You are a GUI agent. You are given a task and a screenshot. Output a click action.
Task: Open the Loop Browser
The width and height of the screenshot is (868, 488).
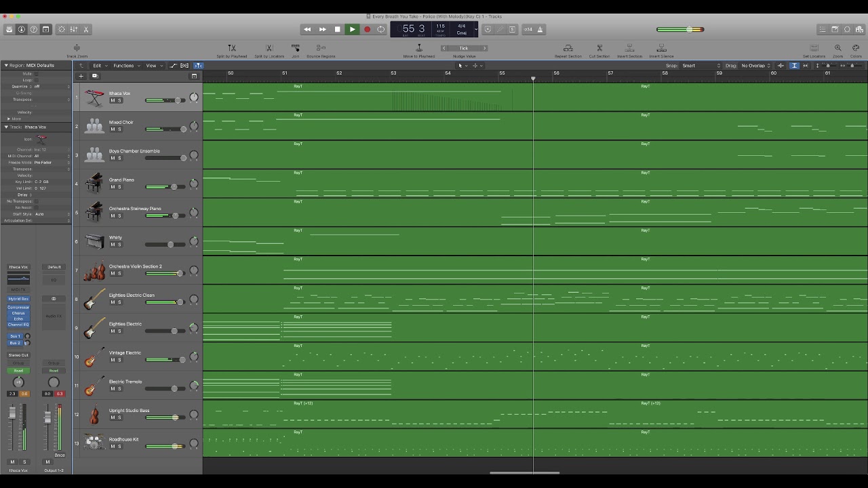tap(847, 29)
